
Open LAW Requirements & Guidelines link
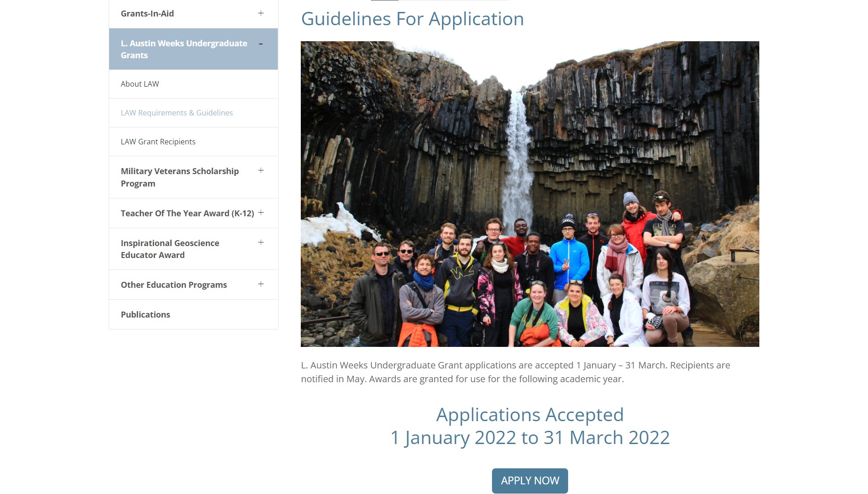(x=177, y=113)
